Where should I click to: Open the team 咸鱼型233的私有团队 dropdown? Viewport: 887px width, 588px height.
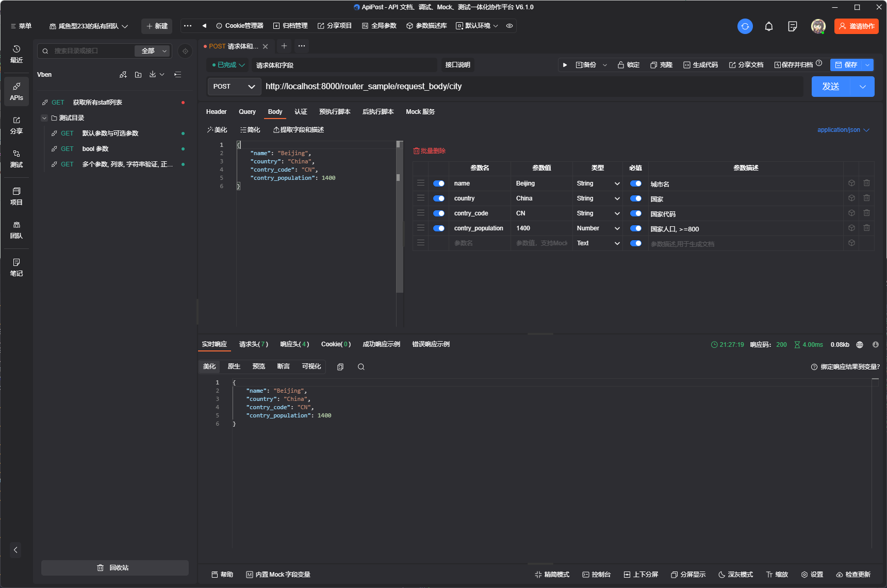pyautogui.click(x=88, y=26)
